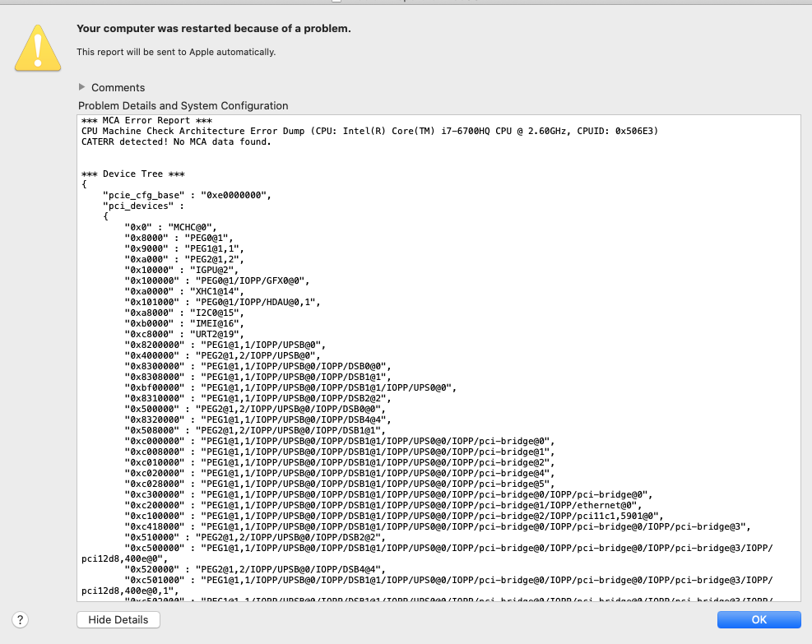Select the 'Your computer was restarted' heading

pyautogui.click(x=214, y=28)
